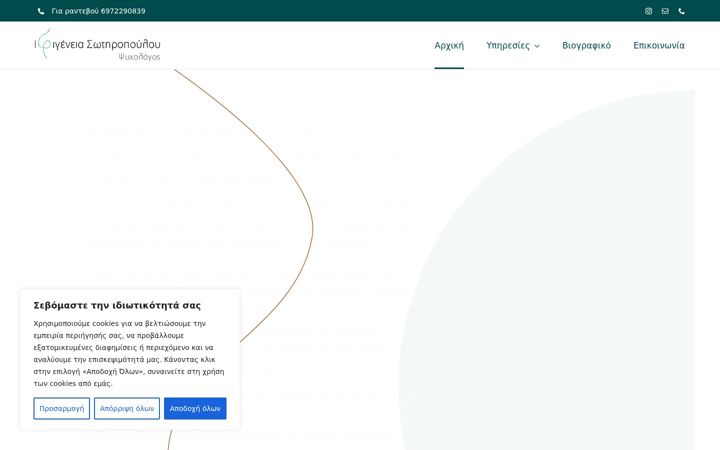The height and width of the screenshot is (450, 720).
Task: Click the phone icon at top right
Action: click(681, 11)
